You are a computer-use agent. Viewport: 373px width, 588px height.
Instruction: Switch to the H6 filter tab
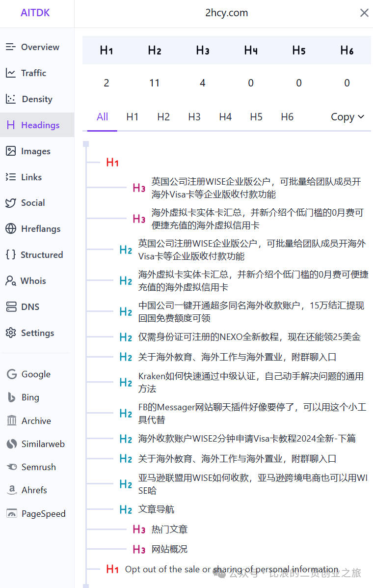tap(287, 117)
